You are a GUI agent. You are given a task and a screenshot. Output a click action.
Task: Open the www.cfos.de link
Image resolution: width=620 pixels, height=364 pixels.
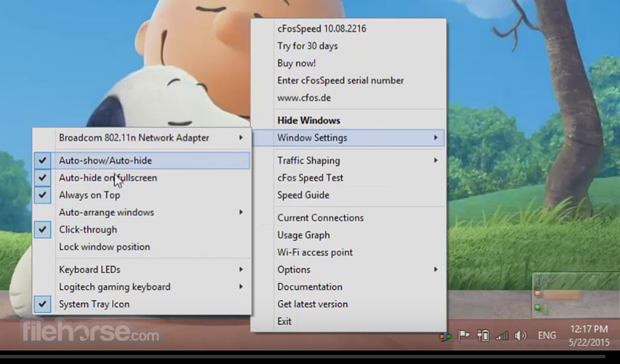coord(349,98)
